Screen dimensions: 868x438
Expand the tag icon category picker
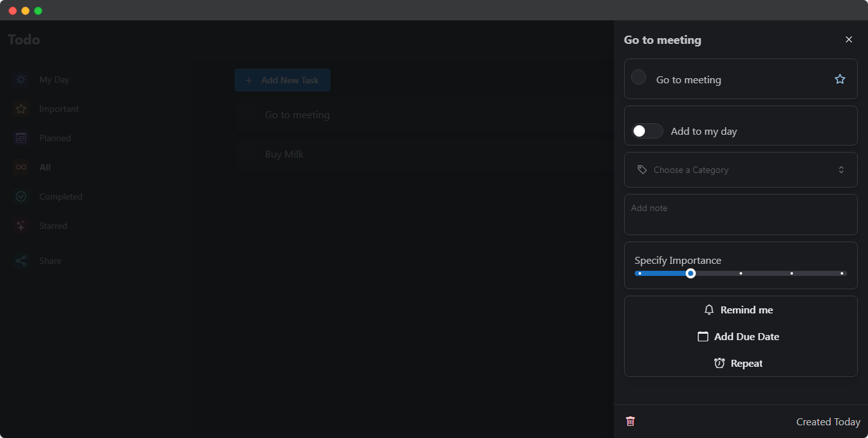tap(642, 170)
